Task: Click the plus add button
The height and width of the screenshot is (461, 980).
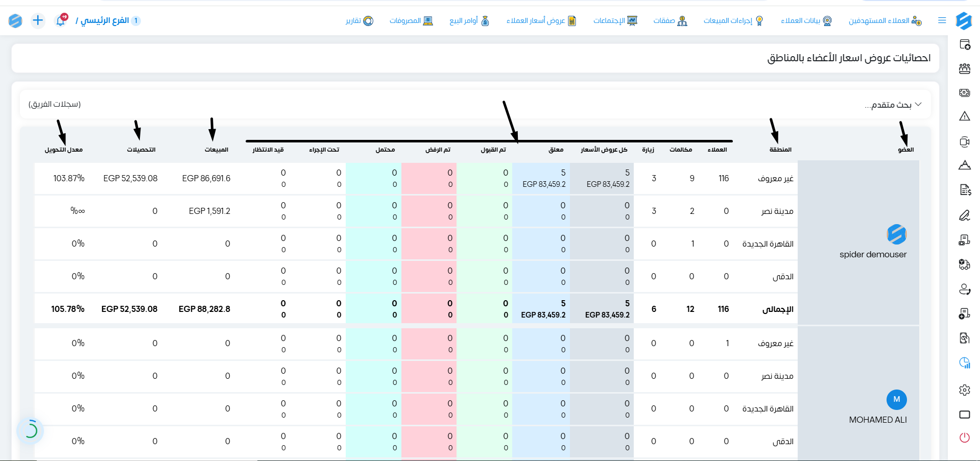Action: [x=38, y=20]
